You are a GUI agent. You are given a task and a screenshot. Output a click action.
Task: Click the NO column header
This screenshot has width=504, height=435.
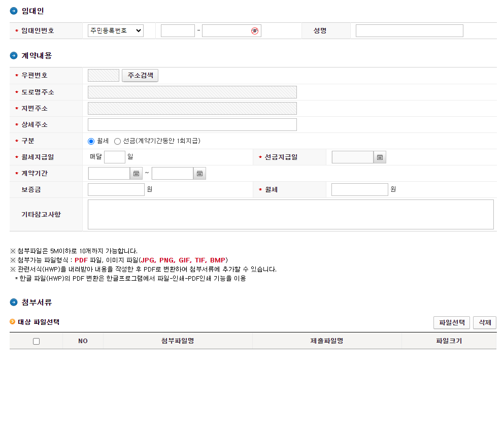coord(83,341)
